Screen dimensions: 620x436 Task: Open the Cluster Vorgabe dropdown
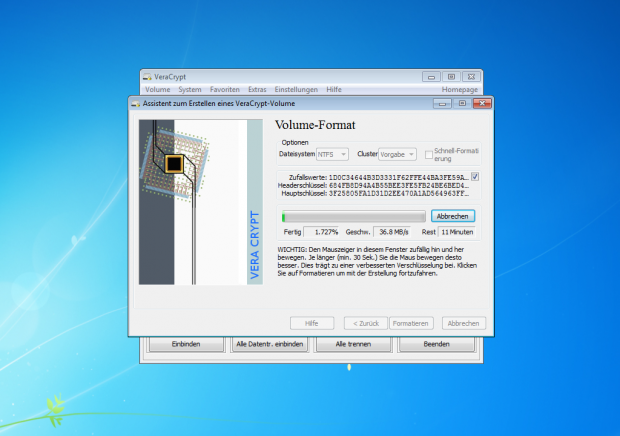pyautogui.click(x=397, y=154)
